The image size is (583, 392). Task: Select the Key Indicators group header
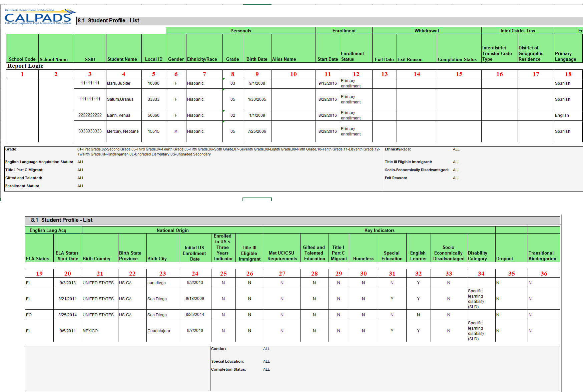coord(380,230)
